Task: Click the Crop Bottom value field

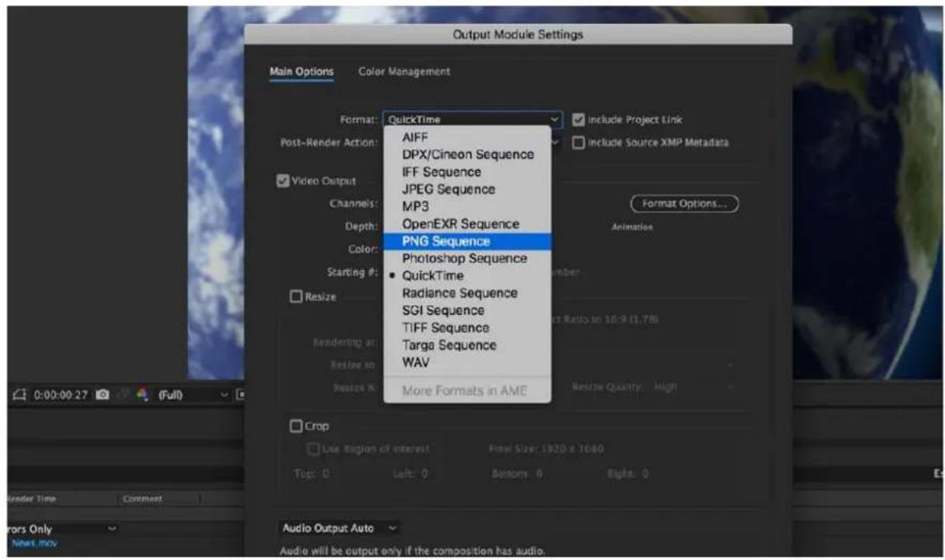Action: pyautogui.click(x=539, y=474)
